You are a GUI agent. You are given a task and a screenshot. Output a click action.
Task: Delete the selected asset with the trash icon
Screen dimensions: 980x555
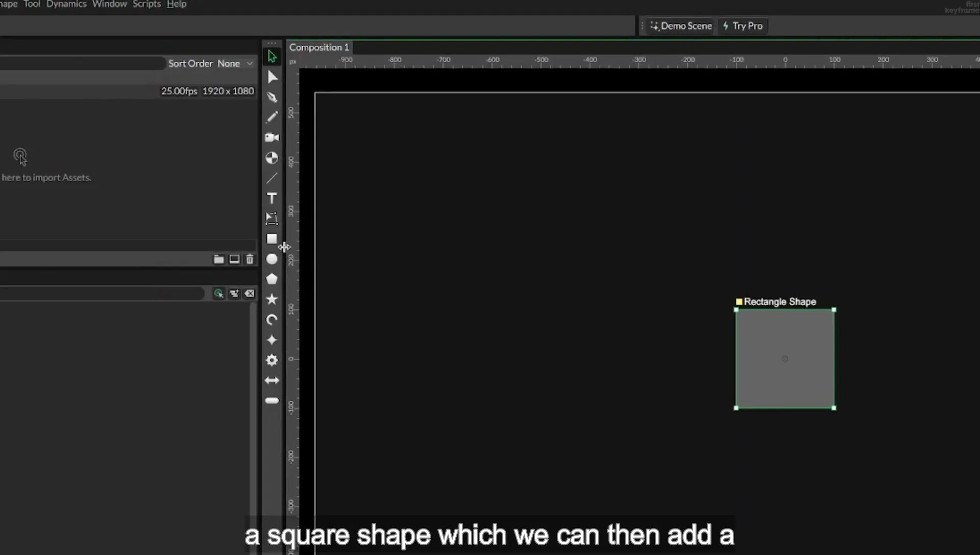(250, 259)
